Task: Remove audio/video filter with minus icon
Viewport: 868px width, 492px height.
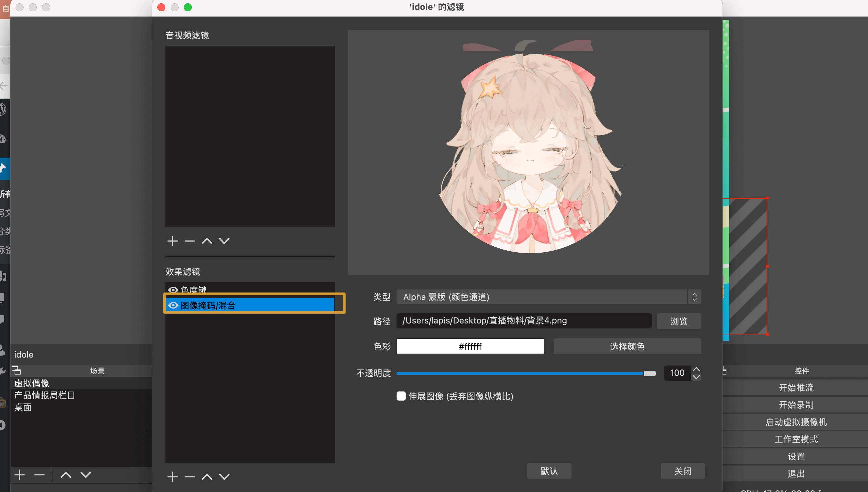Action: pyautogui.click(x=190, y=241)
